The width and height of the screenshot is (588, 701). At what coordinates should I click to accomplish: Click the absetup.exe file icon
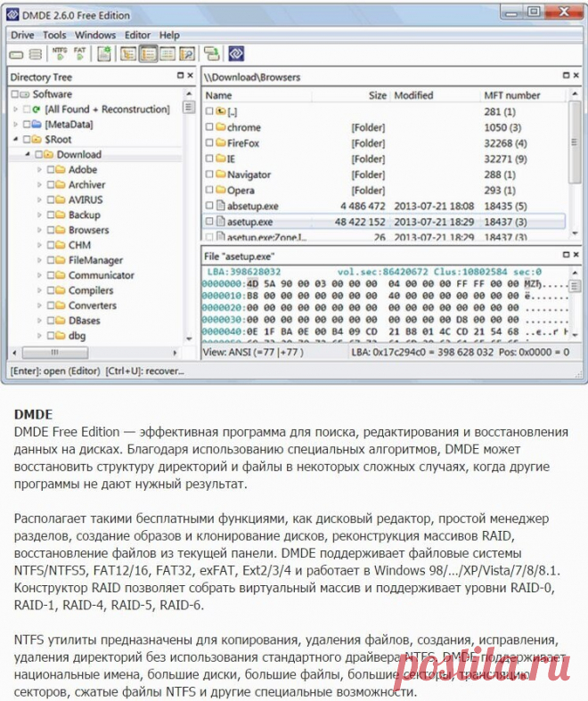tap(220, 206)
